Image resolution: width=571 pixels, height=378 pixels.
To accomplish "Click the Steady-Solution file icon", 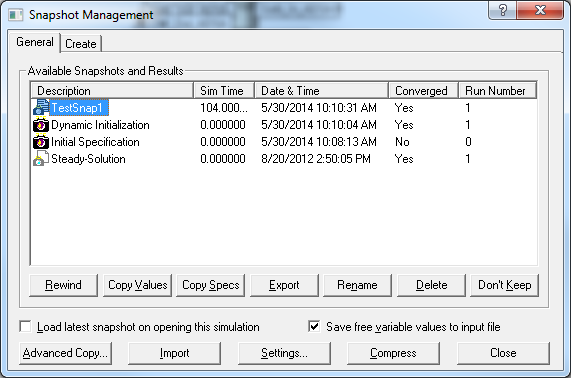I will pos(41,158).
